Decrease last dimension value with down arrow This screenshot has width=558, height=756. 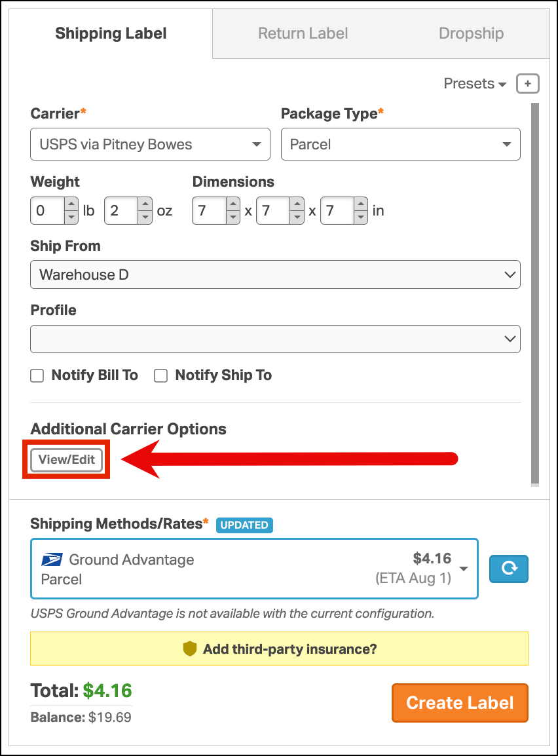[x=361, y=217]
